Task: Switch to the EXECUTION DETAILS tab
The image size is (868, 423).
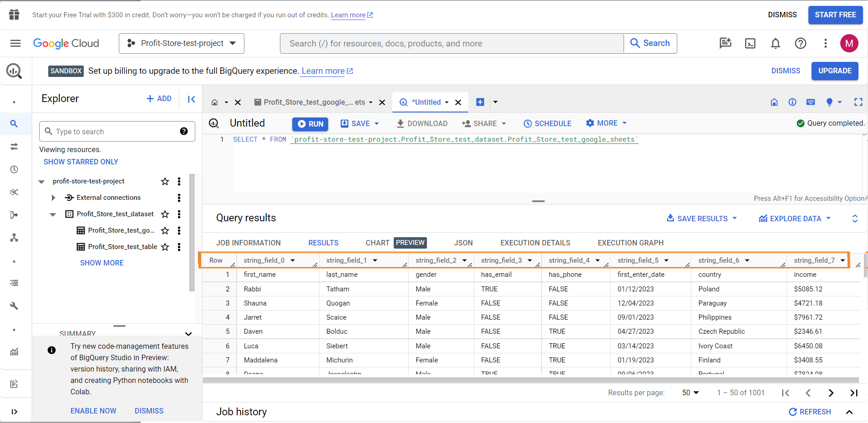Action: (x=535, y=243)
